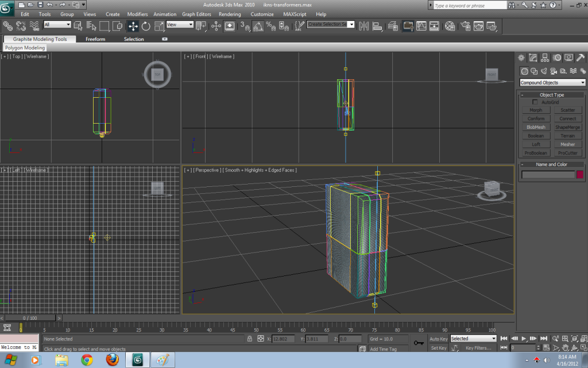Click the object color swatch
This screenshot has width=588, height=368.
(581, 174)
